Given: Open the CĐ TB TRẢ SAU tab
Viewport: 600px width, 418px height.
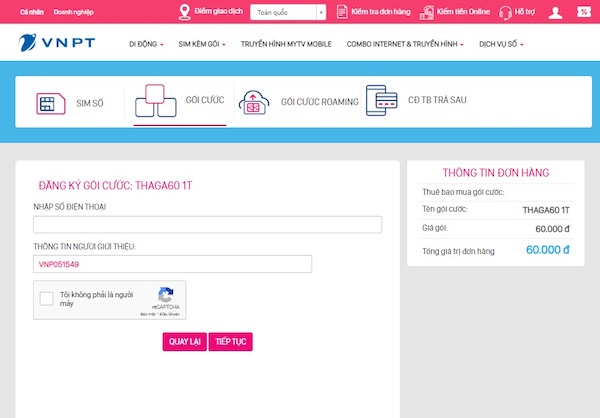Looking at the screenshot, I should tap(437, 100).
